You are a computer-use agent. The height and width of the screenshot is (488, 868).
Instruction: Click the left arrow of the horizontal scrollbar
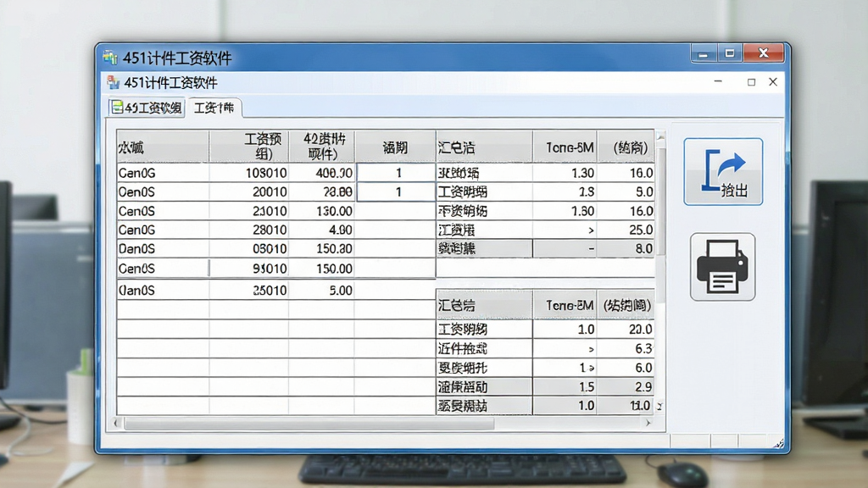click(x=115, y=424)
